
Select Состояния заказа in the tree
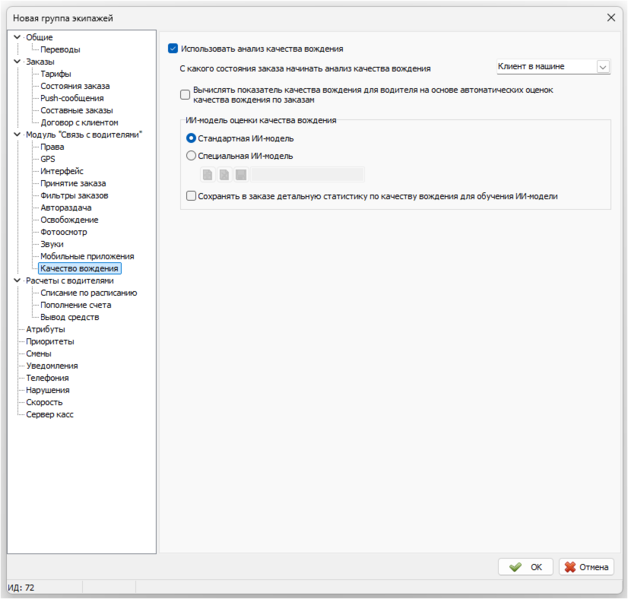click(x=75, y=86)
